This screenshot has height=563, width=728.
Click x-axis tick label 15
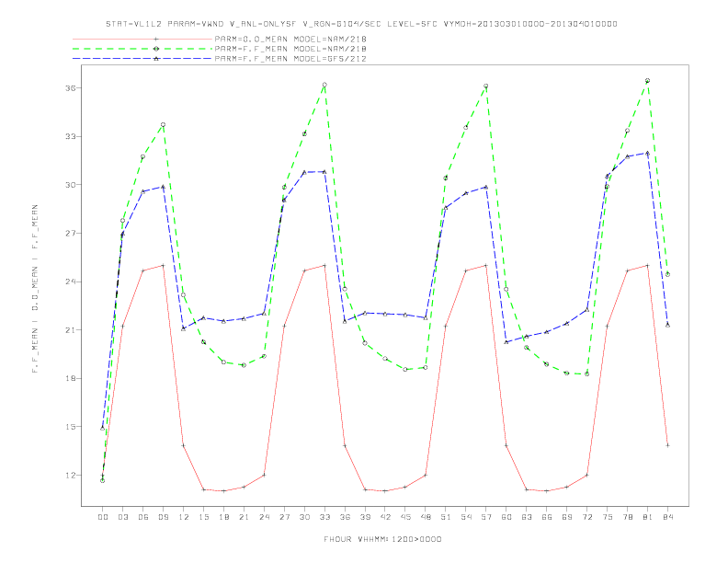(203, 517)
